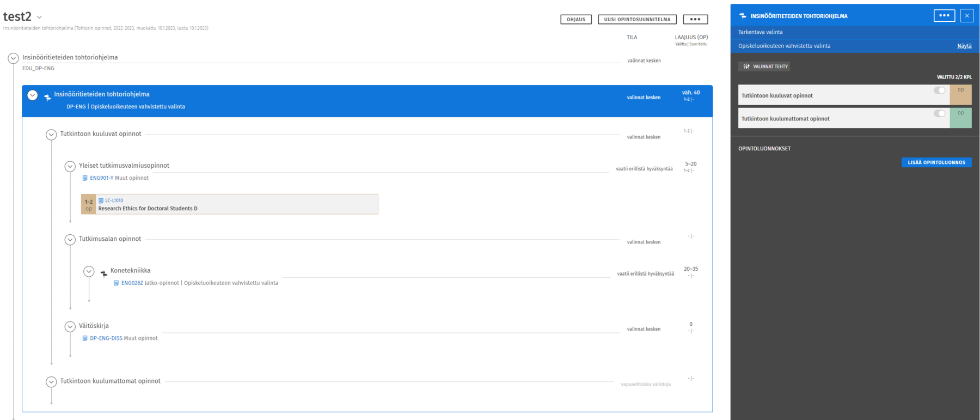Click VALITTU 2/2 KPL text

pos(954,77)
